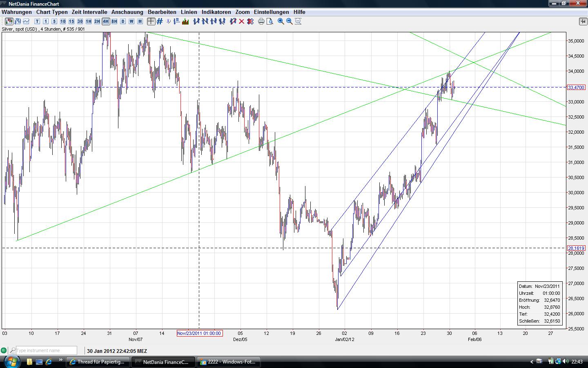The image size is (588, 368).
Task: Click the green connection status indicator
Action: 4,350
